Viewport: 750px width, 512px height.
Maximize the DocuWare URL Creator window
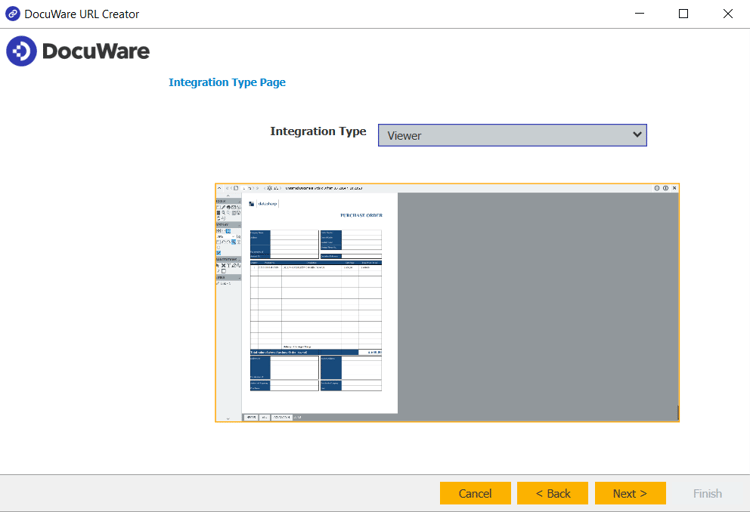683,14
